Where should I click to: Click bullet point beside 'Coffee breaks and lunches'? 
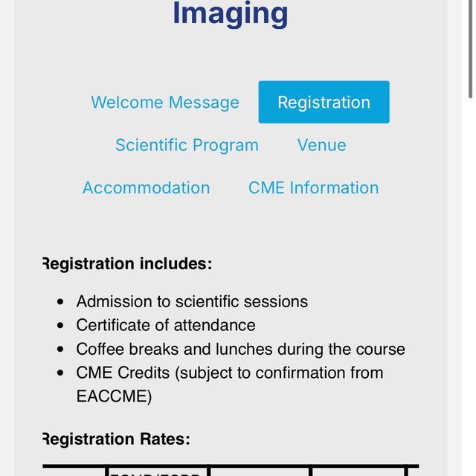pos(61,350)
